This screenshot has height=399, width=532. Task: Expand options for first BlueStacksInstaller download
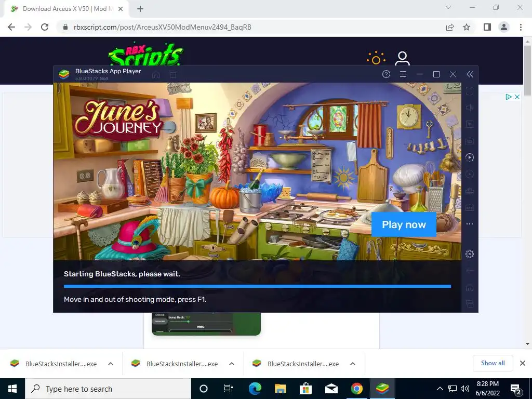coord(111,364)
